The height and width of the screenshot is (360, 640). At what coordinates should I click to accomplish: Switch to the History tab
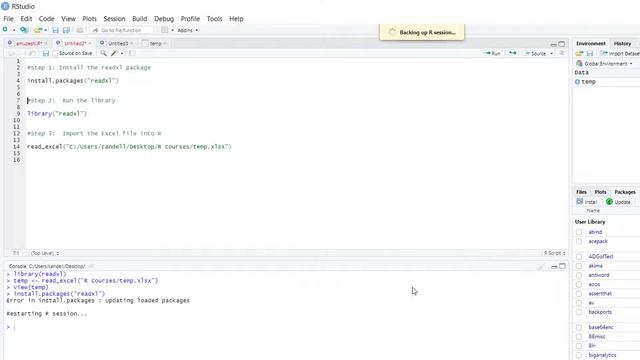pos(622,43)
